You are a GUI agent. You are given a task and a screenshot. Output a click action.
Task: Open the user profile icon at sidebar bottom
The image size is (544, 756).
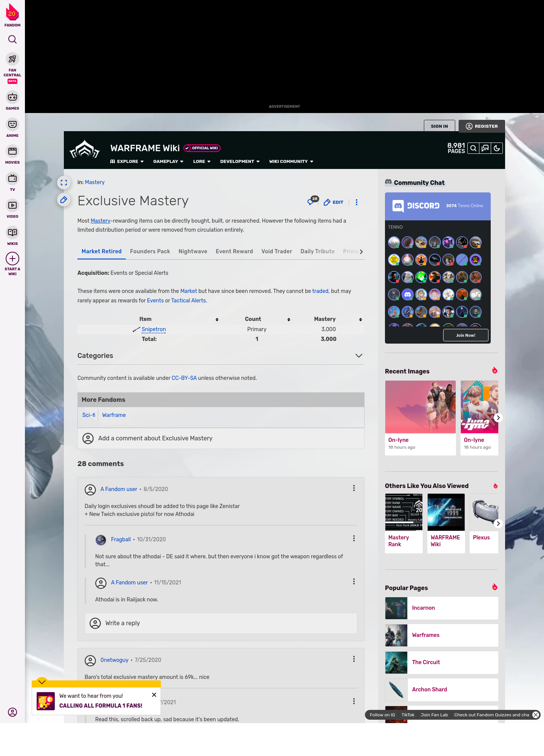12,712
